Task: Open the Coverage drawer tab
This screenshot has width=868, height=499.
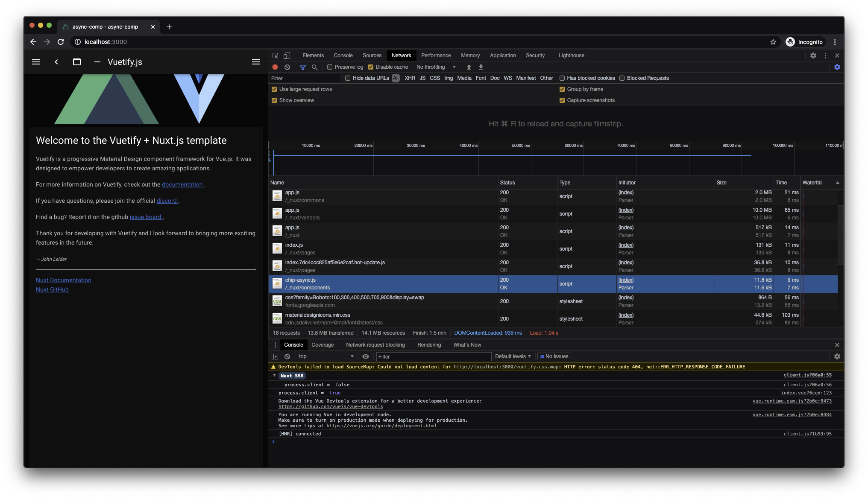Action: [x=323, y=345]
